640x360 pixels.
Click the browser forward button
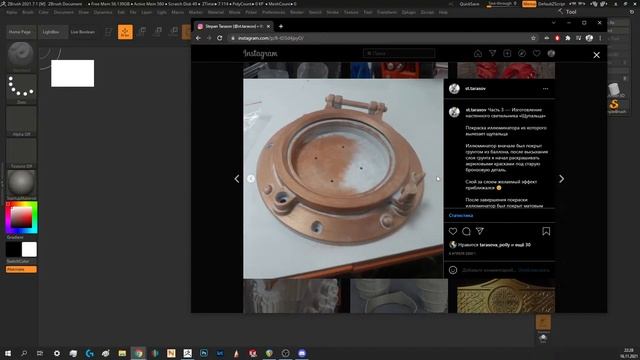(209, 38)
